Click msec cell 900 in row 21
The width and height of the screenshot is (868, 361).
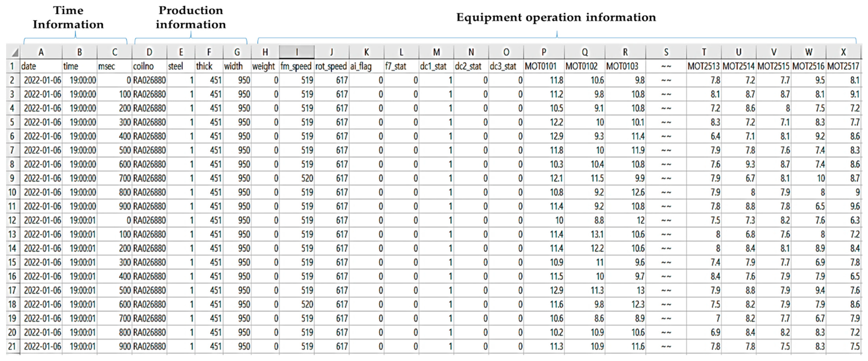coord(115,346)
